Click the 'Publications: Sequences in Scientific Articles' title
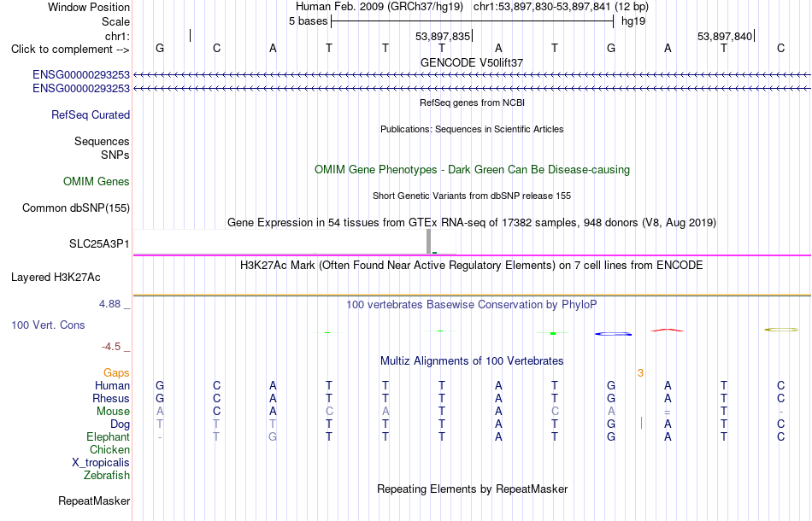The width and height of the screenshot is (812, 521). click(x=472, y=129)
